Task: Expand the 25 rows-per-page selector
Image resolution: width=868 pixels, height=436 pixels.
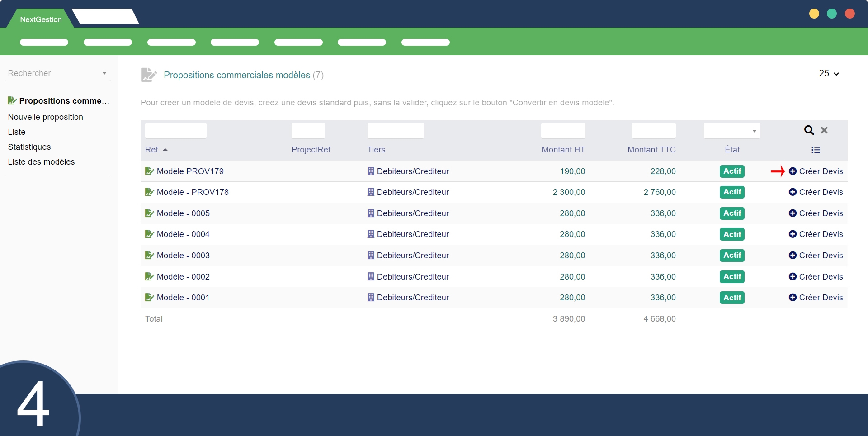Action: (x=828, y=74)
